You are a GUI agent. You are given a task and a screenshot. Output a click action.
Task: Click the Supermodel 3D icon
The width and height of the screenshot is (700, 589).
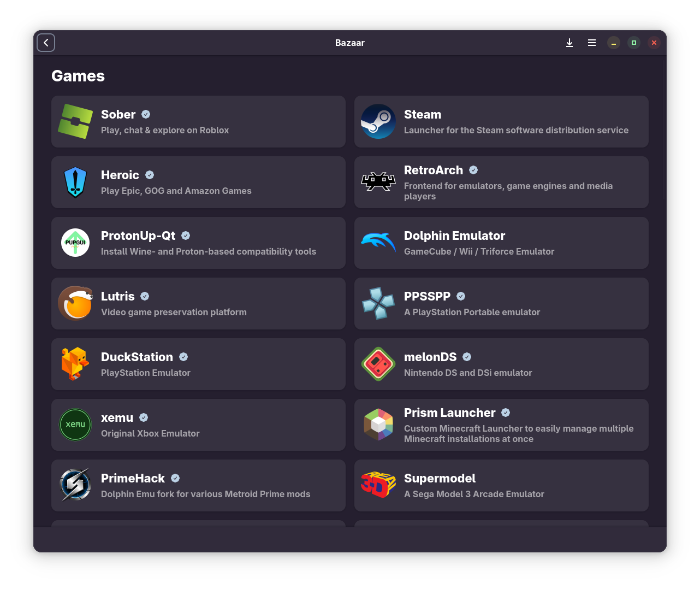(378, 485)
